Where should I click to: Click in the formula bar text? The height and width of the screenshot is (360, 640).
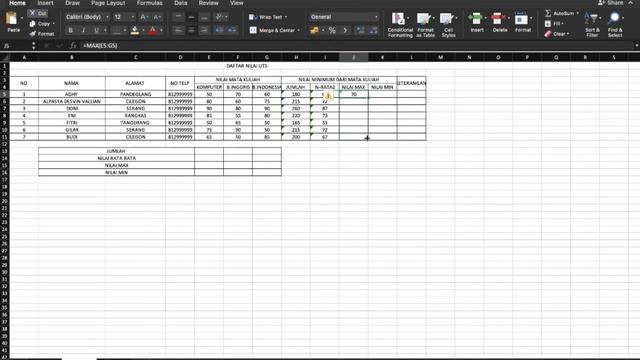pyautogui.click(x=100, y=46)
